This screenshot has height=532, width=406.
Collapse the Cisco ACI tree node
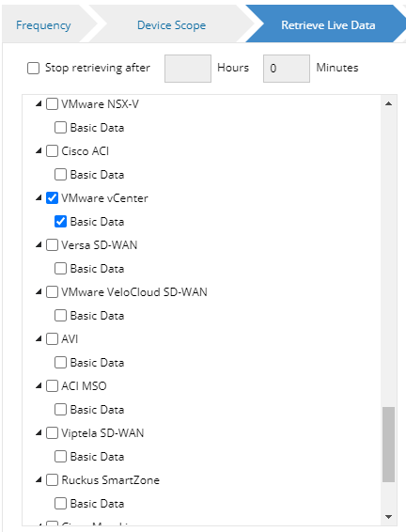click(x=39, y=151)
